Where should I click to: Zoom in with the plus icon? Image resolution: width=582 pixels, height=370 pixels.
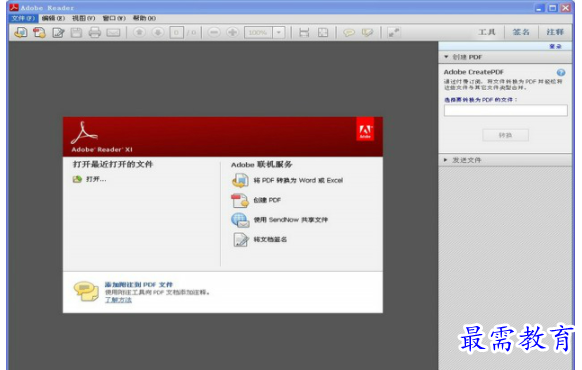(232, 32)
